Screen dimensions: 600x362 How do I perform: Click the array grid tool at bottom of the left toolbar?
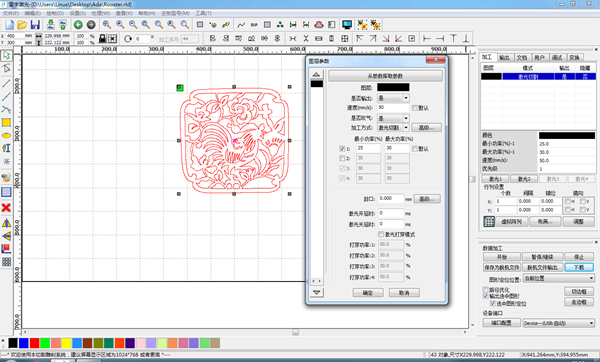[6, 262]
